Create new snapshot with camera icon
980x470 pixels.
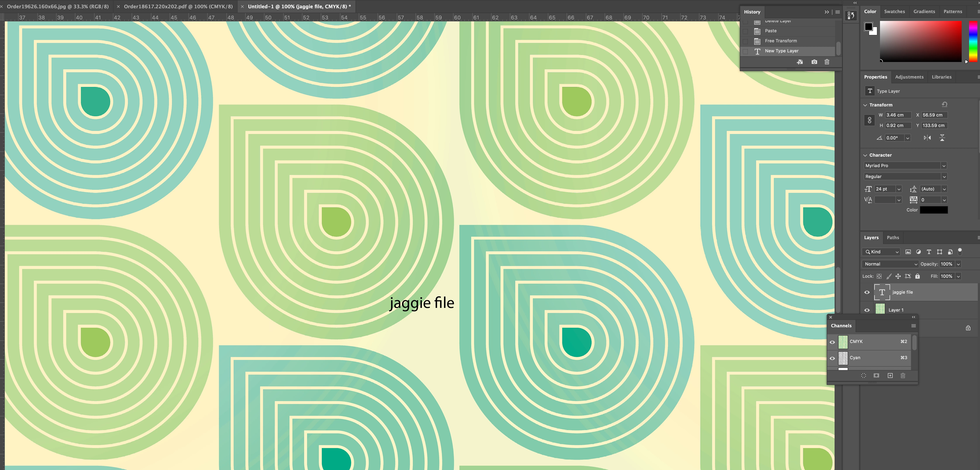point(814,62)
